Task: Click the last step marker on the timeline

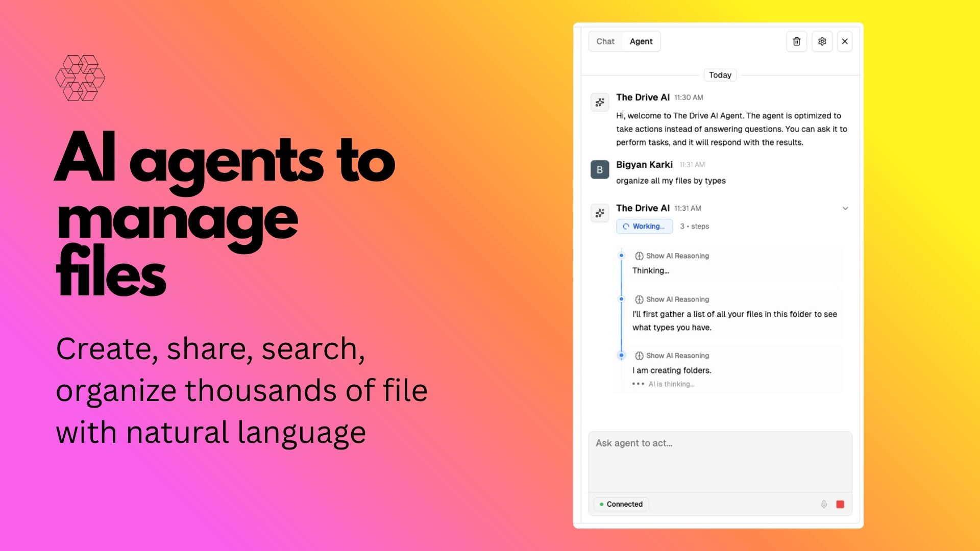Action: 621,355
